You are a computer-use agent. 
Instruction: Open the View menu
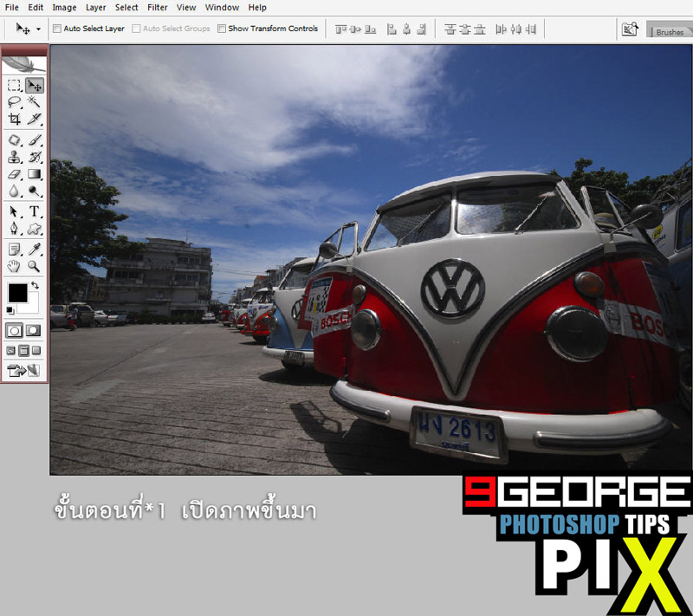pyautogui.click(x=186, y=8)
